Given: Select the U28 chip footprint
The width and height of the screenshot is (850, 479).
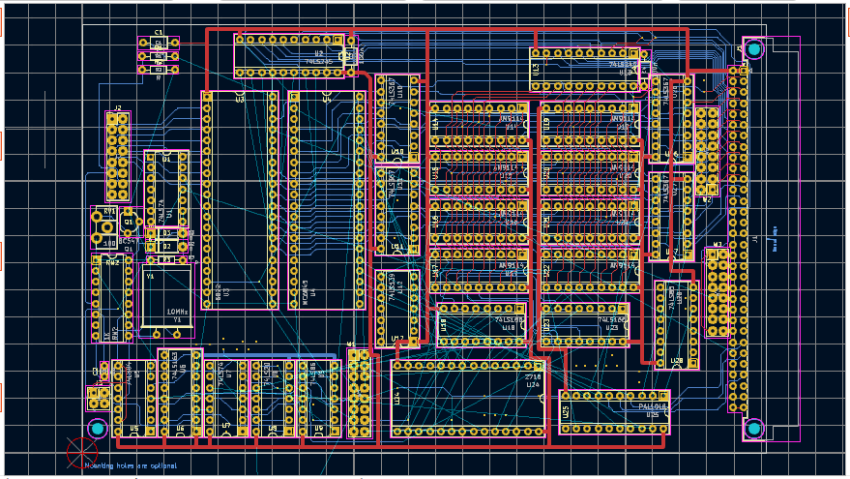Looking at the screenshot, I should coord(677,325).
